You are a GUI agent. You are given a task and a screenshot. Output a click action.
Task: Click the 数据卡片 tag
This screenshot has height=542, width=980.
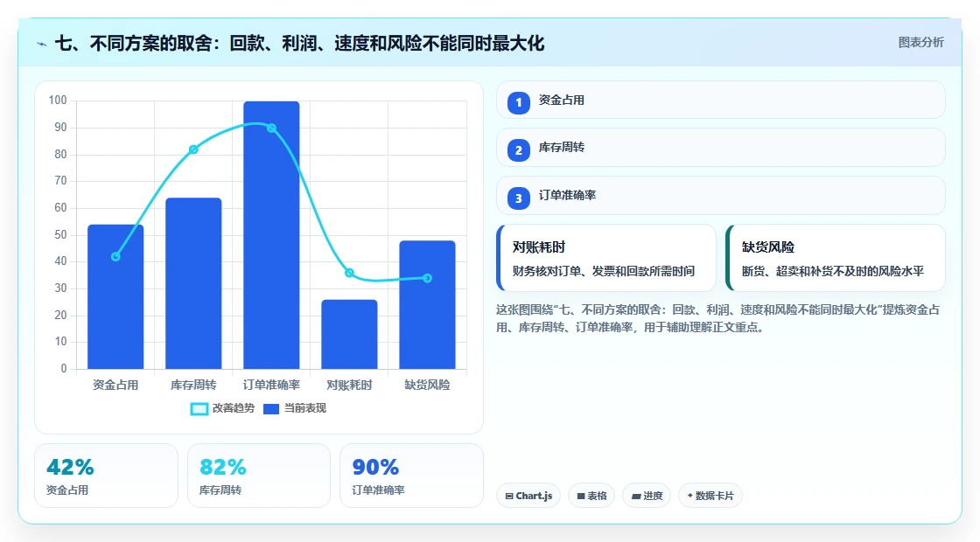(710, 496)
